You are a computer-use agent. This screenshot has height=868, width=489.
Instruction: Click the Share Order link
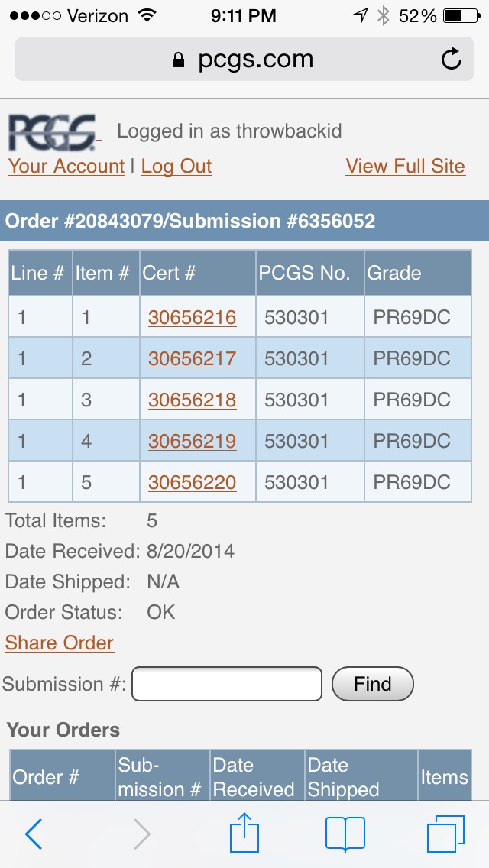60,643
